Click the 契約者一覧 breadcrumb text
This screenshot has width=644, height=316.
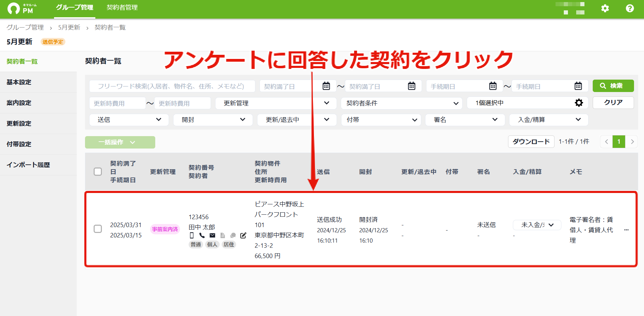110,27
